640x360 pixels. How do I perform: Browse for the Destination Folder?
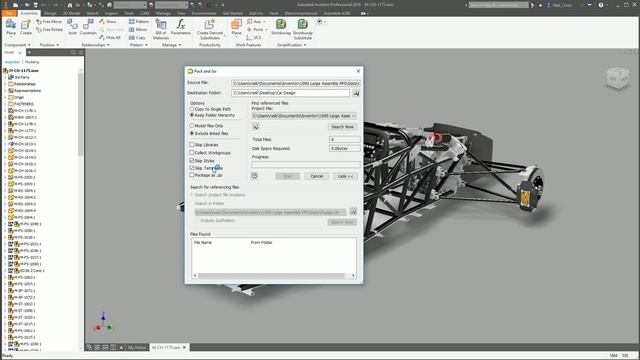(x=356, y=93)
